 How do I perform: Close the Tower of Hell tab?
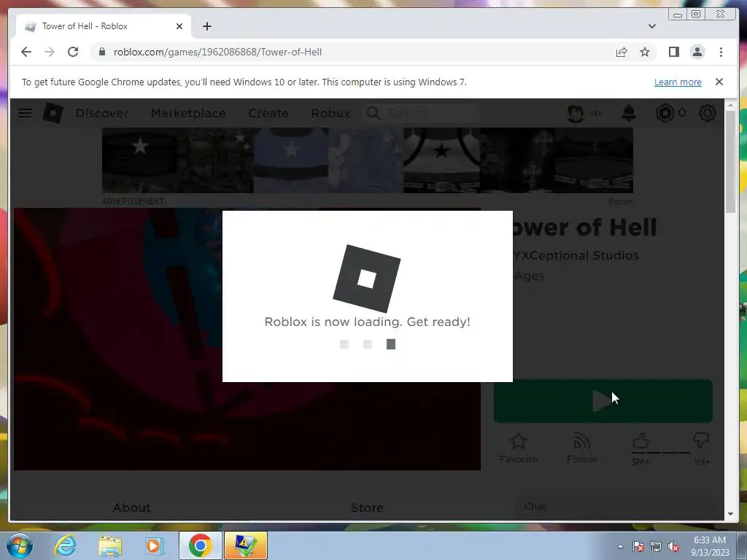point(179,26)
